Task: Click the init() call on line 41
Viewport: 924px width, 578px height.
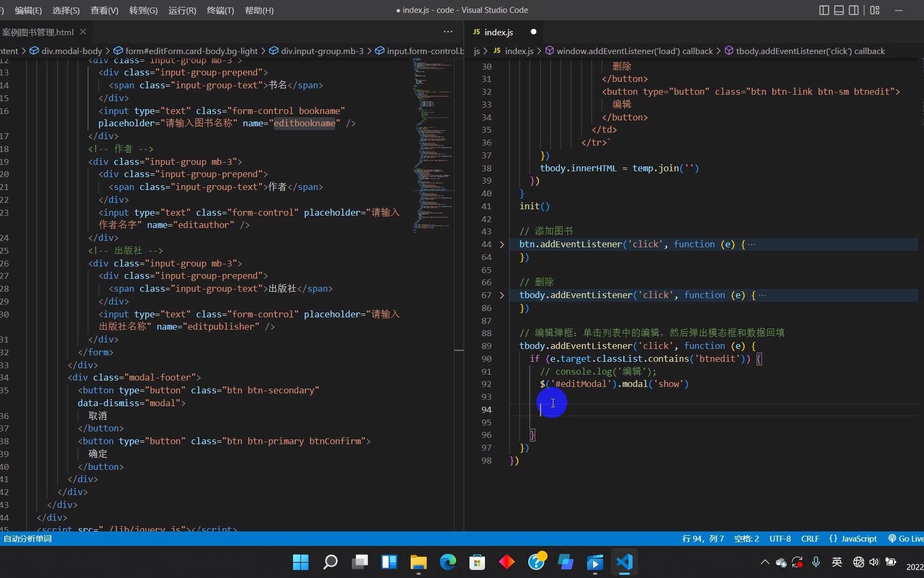Action: (x=534, y=206)
